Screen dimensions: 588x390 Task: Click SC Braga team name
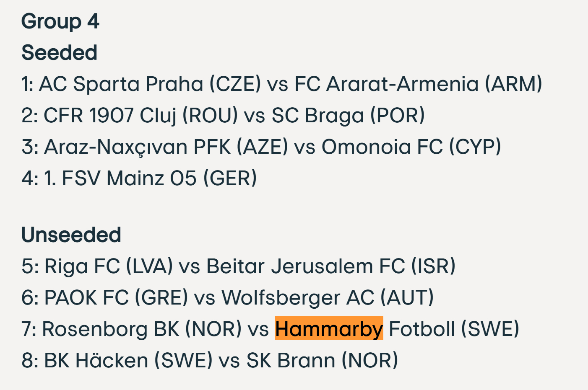click(318, 115)
